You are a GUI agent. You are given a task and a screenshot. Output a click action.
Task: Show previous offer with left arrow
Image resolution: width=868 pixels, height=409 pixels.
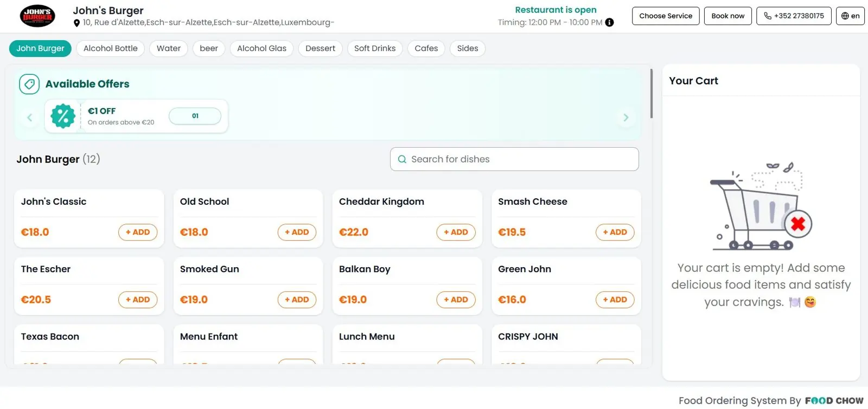(30, 117)
